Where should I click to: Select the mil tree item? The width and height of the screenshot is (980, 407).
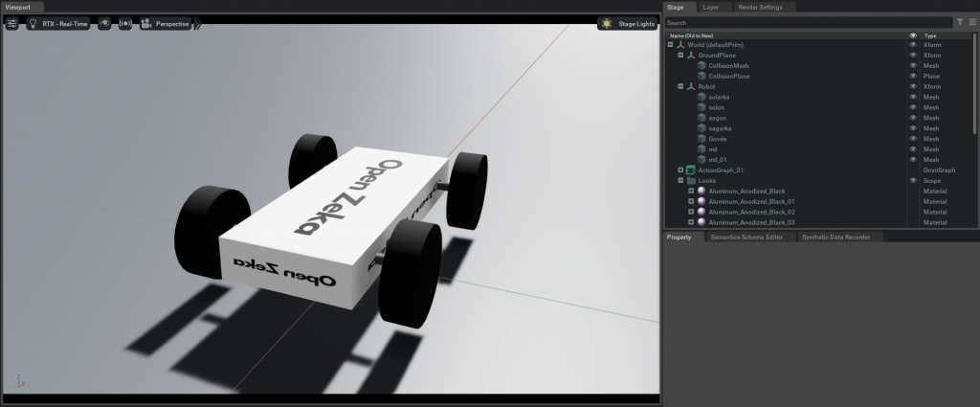coord(712,148)
